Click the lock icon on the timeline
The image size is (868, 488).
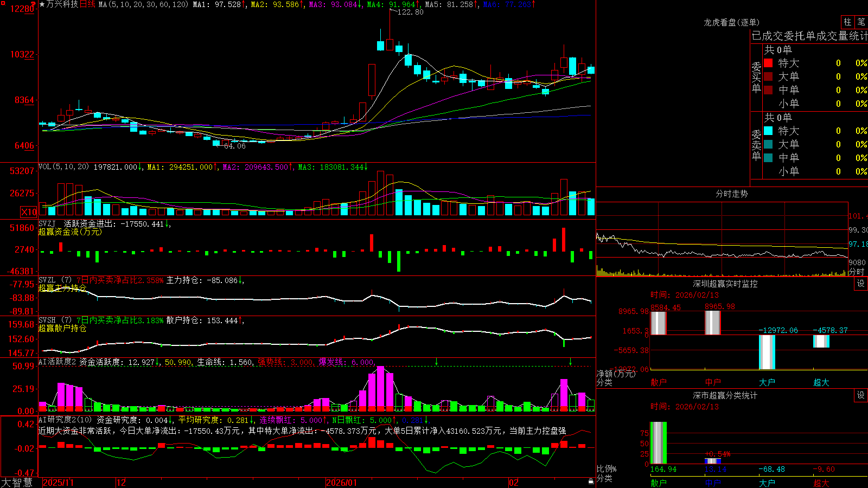[591, 481]
